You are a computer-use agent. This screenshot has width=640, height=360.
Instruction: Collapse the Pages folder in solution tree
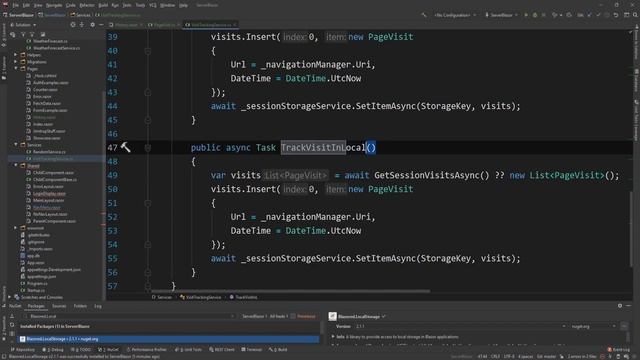pyautogui.click(x=16, y=69)
